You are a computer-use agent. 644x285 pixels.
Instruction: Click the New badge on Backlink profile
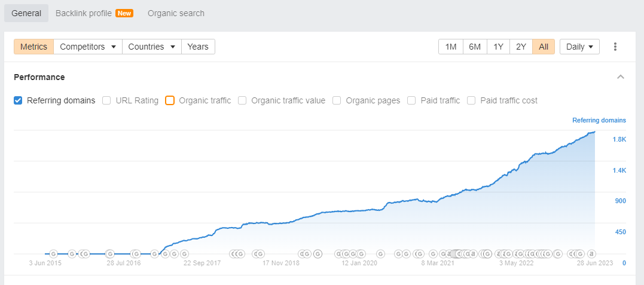pos(124,13)
